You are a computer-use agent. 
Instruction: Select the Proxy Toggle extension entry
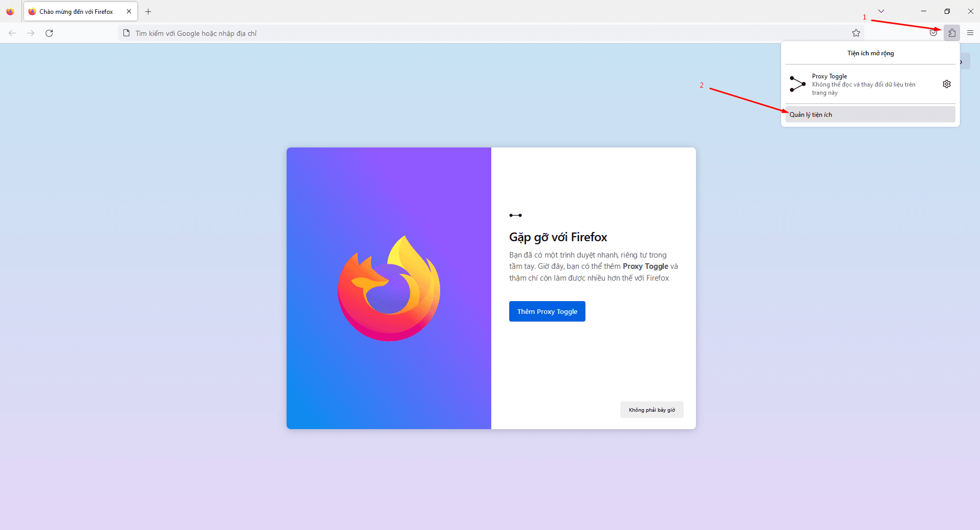pos(863,84)
